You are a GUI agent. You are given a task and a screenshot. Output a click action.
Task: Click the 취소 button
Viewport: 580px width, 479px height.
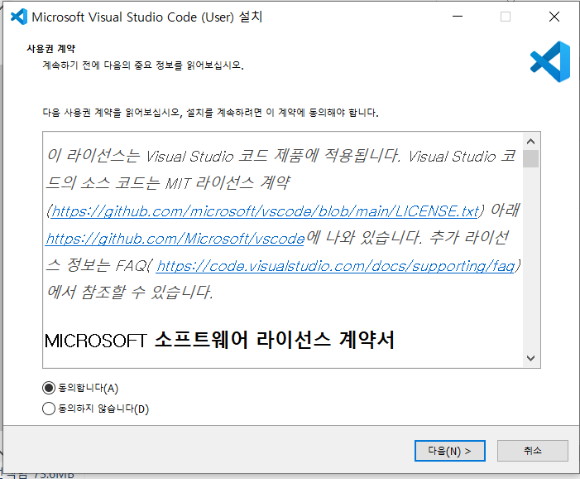pos(532,451)
